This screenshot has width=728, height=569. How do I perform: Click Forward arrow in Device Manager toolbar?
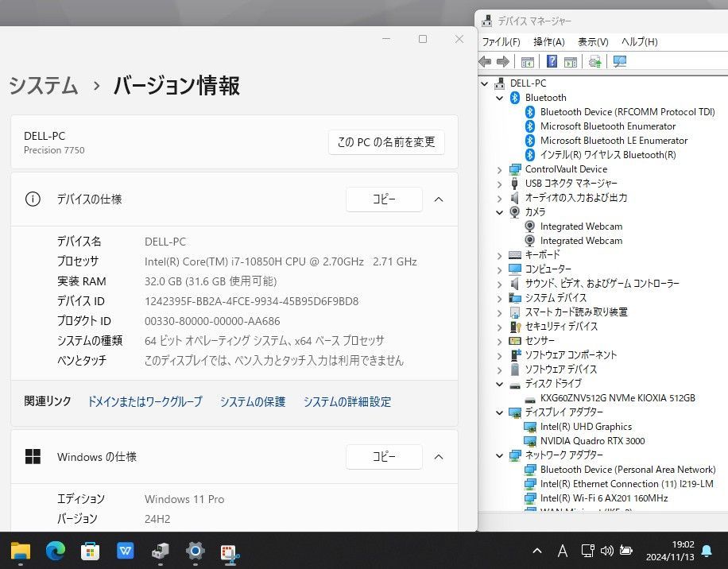tap(503, 61)
